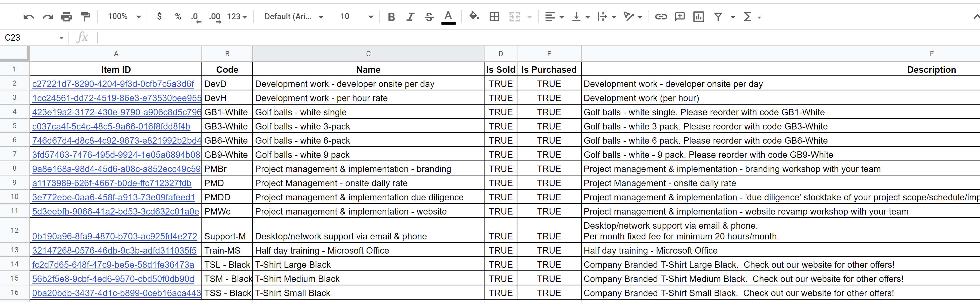Screen dimensions: 980x302
Task: Format as percent with % icon
Action: [x=178, y=16]
